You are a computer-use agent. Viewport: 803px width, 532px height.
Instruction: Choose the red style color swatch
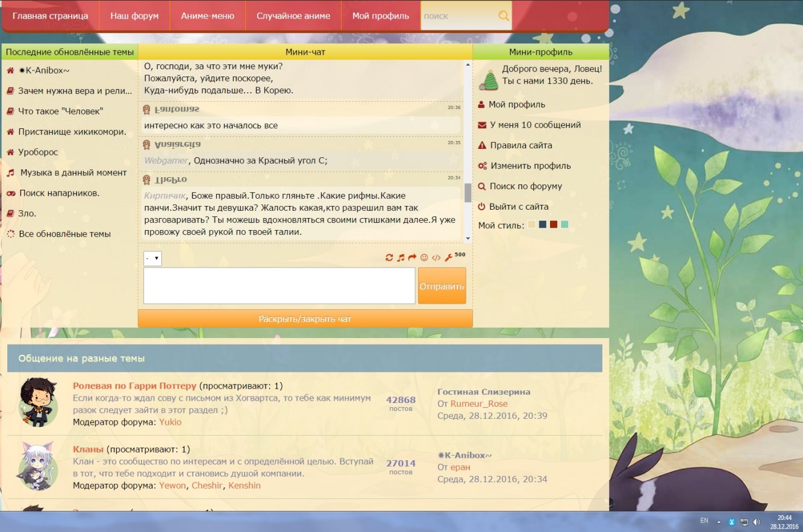(x=553, y=225)
